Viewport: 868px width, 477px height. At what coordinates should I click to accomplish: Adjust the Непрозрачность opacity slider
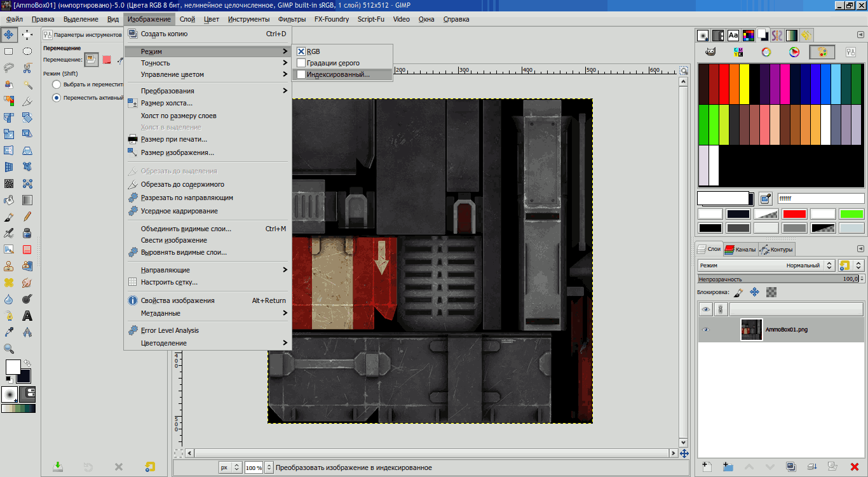780,279
